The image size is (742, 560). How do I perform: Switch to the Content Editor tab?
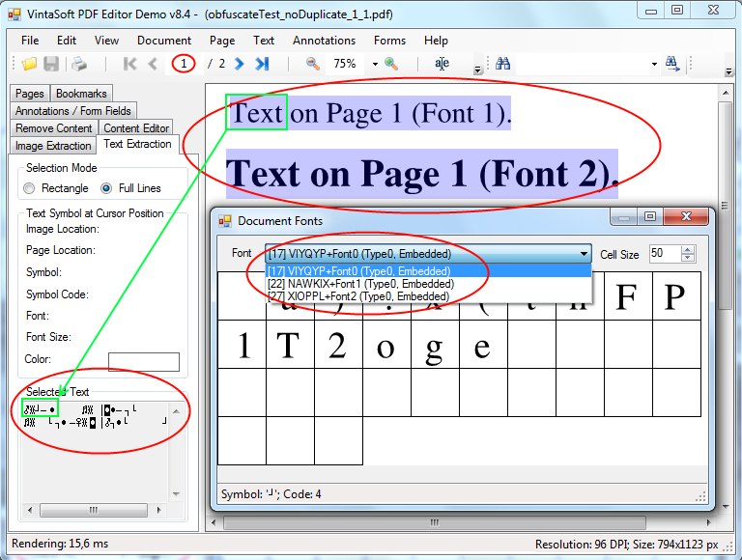coord(136,128)
